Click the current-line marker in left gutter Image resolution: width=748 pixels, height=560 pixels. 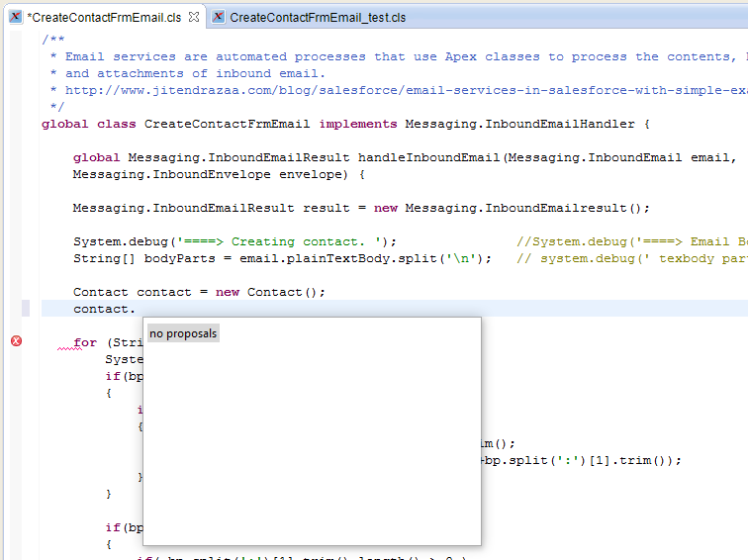tap(26, 308)
